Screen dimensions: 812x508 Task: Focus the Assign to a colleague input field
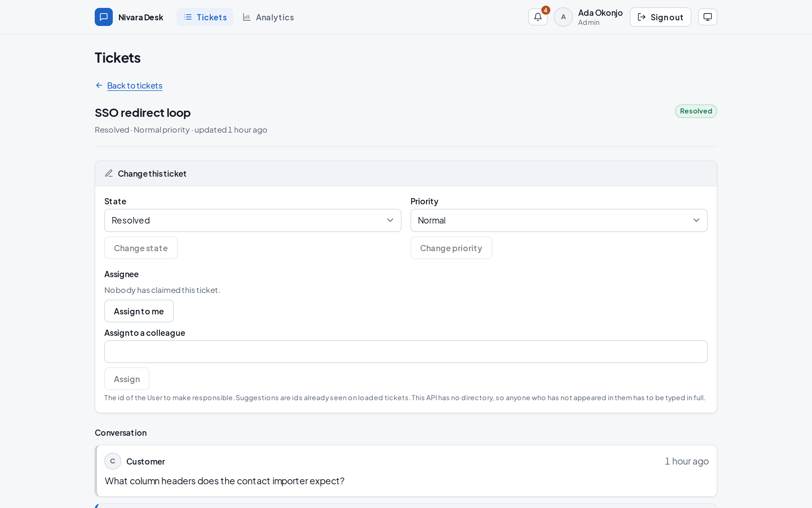tap(406, 351)
